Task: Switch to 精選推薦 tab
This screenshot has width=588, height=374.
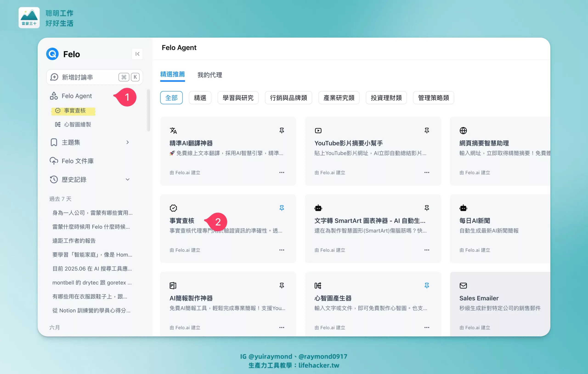Action: click(x=172, y=74)
